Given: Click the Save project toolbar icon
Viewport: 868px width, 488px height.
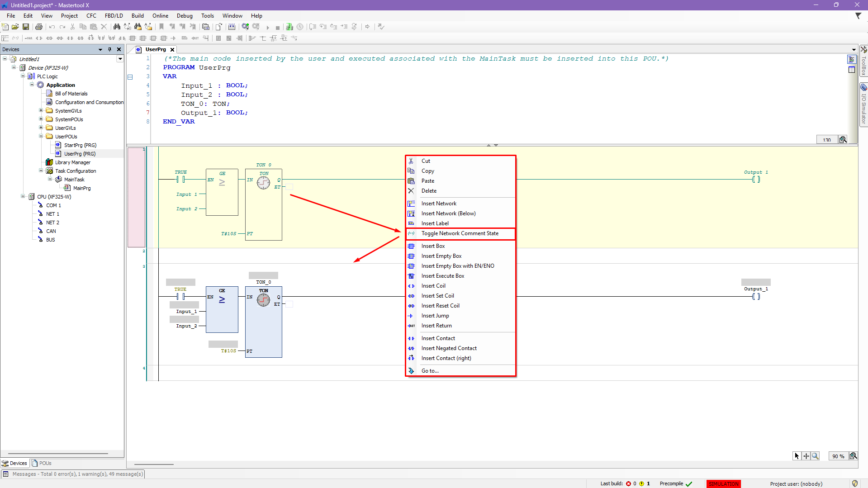Looking at the screenshot, I should click(26, 27).
